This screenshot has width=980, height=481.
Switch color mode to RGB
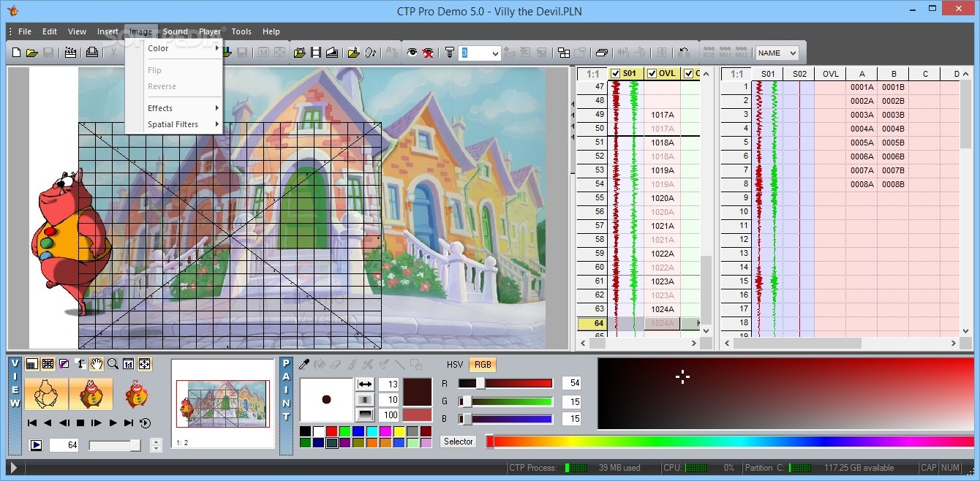click(x=483, y=364)
